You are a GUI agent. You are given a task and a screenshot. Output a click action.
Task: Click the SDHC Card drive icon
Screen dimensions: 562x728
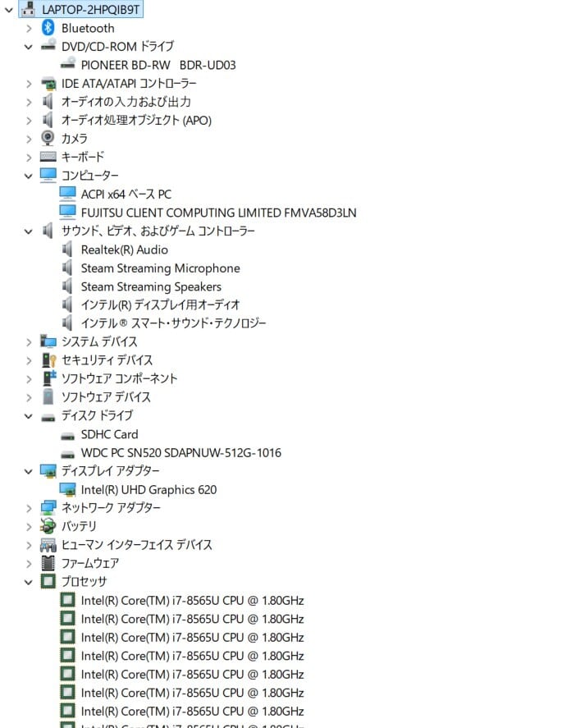(x=68, y=437)
